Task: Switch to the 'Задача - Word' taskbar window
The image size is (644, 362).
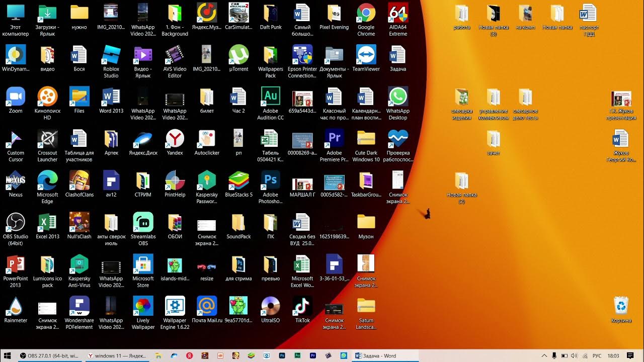Action: coord(385,355)
